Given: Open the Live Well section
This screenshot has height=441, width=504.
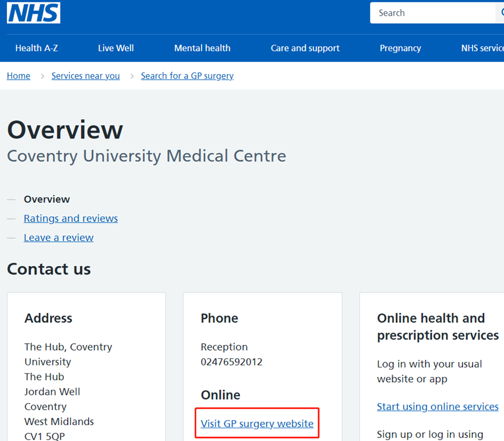Looking at the screenshot, I should coord(115,48).
